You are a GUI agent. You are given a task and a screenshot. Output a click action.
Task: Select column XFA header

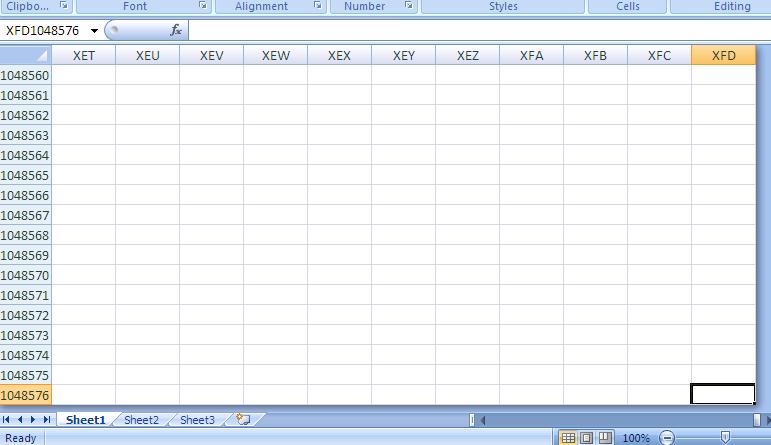(531, 56)
